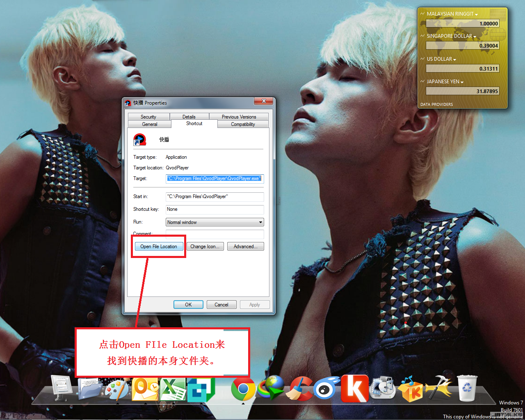Go to the Details tab
Screen dimensions: 525x420
pyautogui.click(x=189, y=117)
